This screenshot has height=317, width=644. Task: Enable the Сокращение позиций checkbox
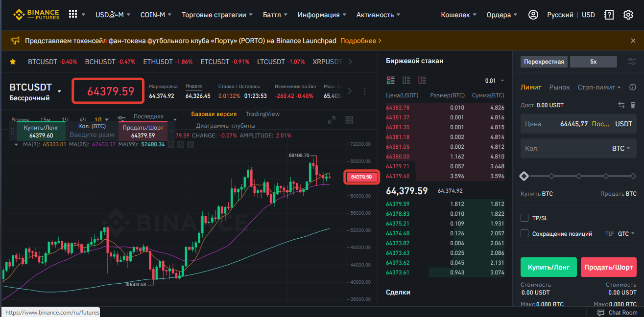coord(525,233)
